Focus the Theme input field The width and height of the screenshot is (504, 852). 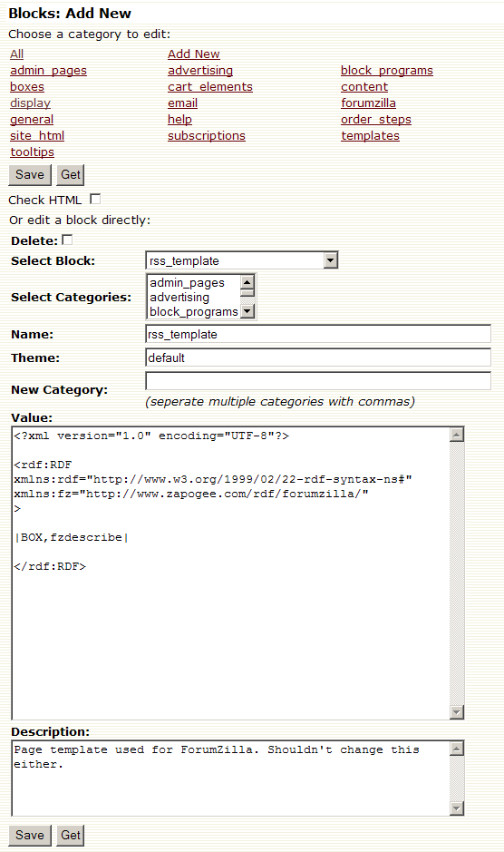(318, 357)
